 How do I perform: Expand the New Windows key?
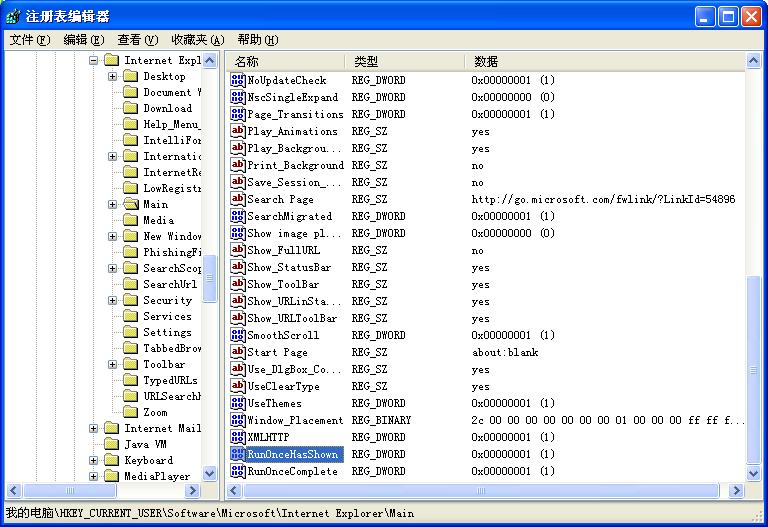tap(113, 236)
